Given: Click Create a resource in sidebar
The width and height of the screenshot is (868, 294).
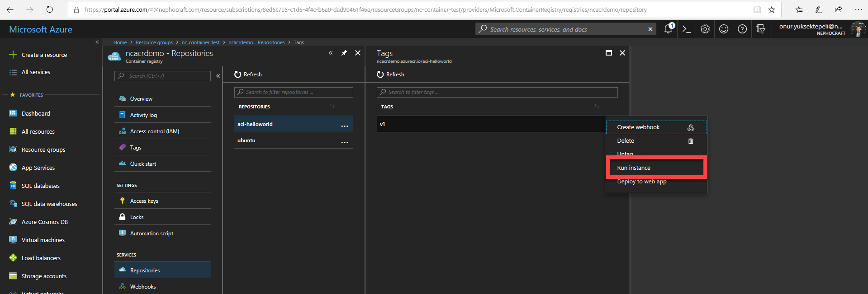Looking at the screenshot, I should (x=44, y=55).
